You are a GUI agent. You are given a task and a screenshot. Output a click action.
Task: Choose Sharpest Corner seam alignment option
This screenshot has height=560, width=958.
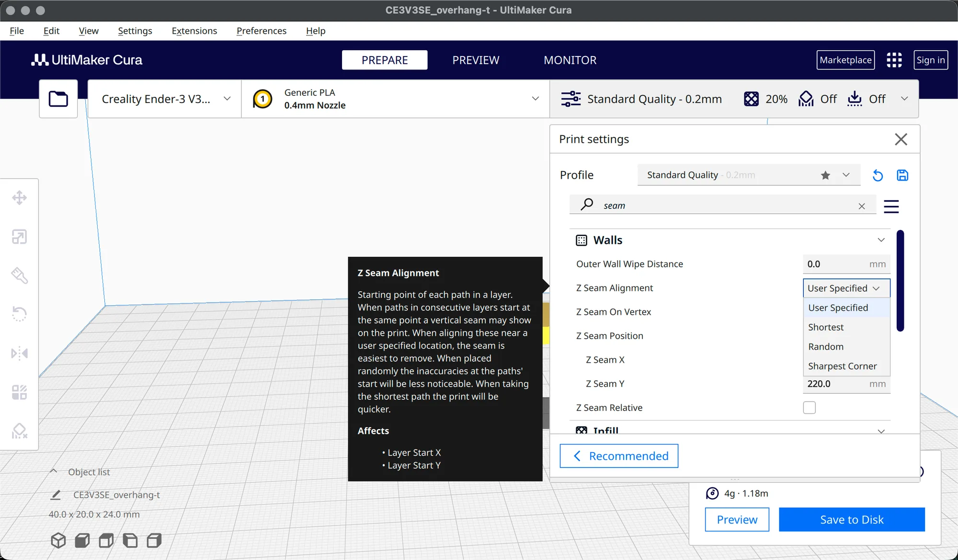tap(846, 366)
